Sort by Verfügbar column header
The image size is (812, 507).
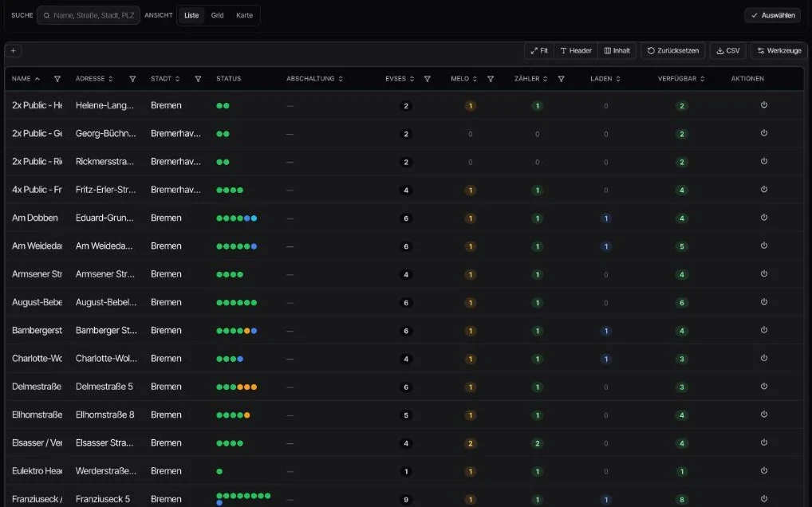tap(681, 79)
